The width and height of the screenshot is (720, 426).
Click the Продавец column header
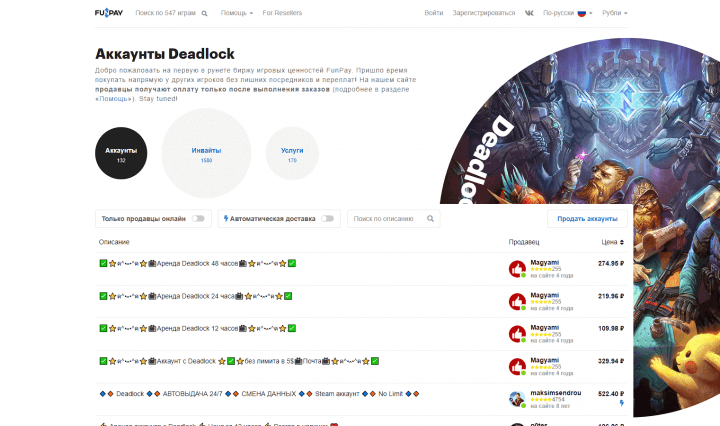click(524, 242)
